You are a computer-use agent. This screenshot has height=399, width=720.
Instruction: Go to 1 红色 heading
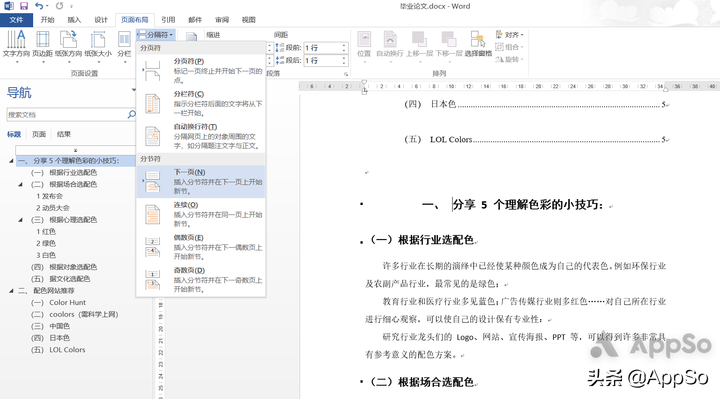46,231
